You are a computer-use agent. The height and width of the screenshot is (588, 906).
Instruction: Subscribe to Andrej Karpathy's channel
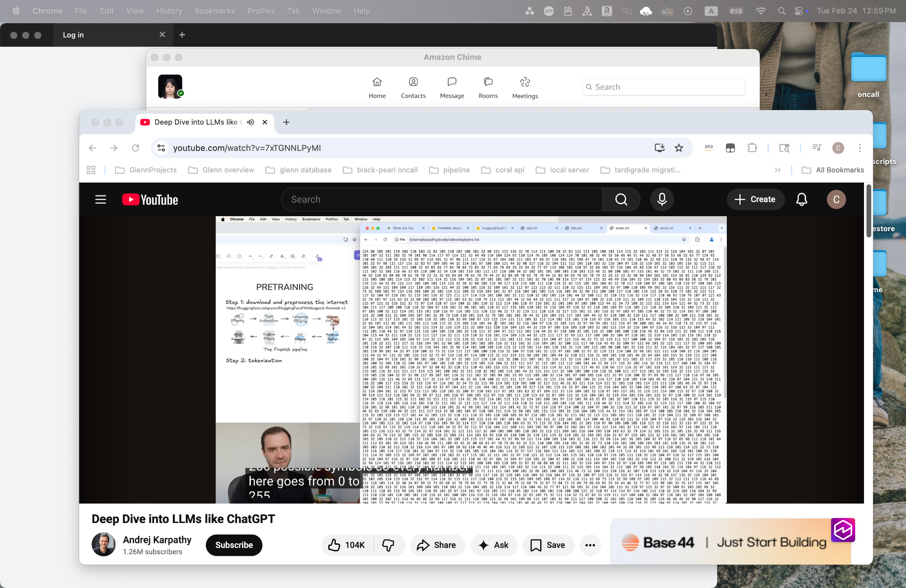234,545
